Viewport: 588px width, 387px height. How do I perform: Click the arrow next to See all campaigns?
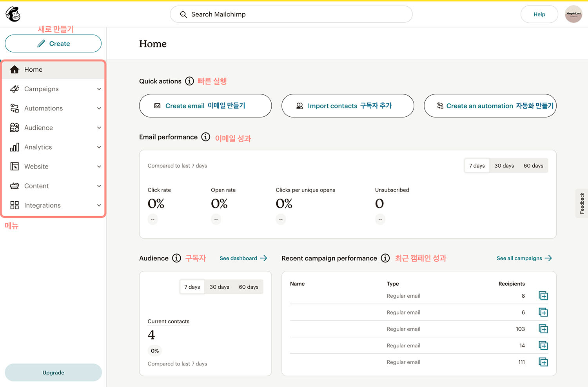[x=548, y=258]
